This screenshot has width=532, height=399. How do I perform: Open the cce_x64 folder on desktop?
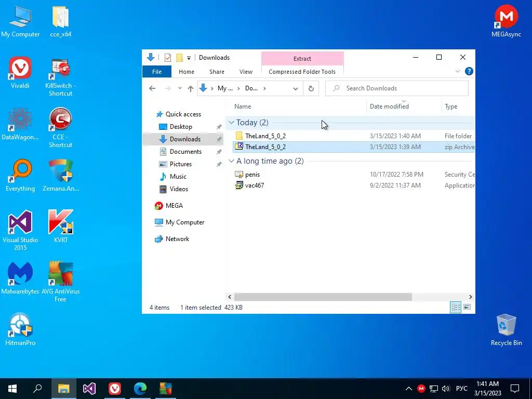[60, 21]
